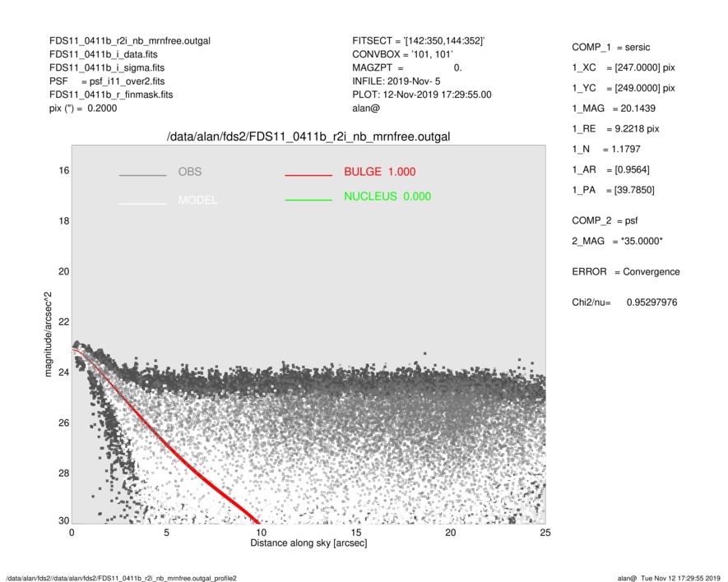Screen dimensions: 728x582
Task: Click the footer file path at bottom left
Action: tap(120, 578)
